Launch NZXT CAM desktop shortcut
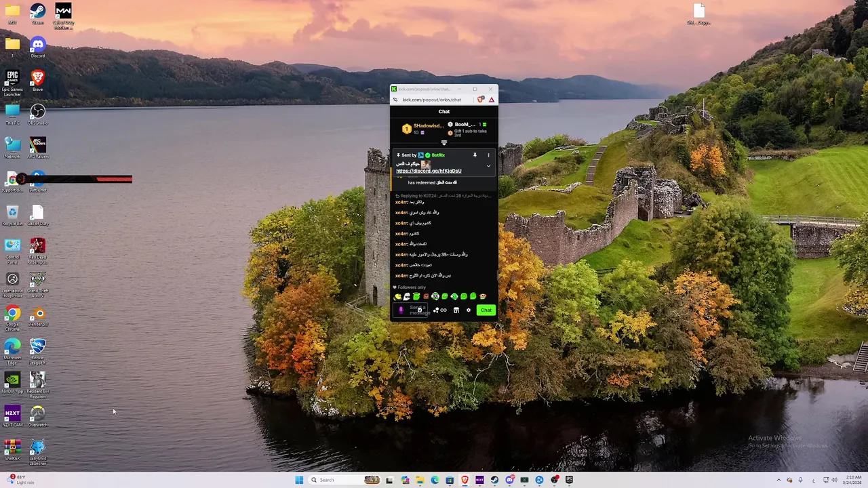This screenshot has width=868, height=488. 12,416
